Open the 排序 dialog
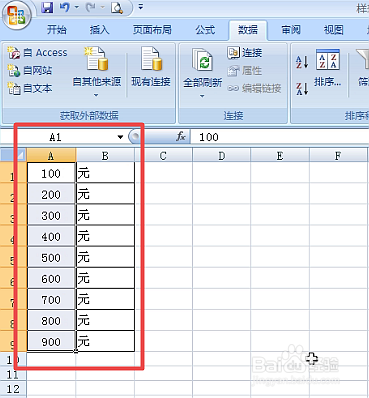 click(x=328, y=68)
